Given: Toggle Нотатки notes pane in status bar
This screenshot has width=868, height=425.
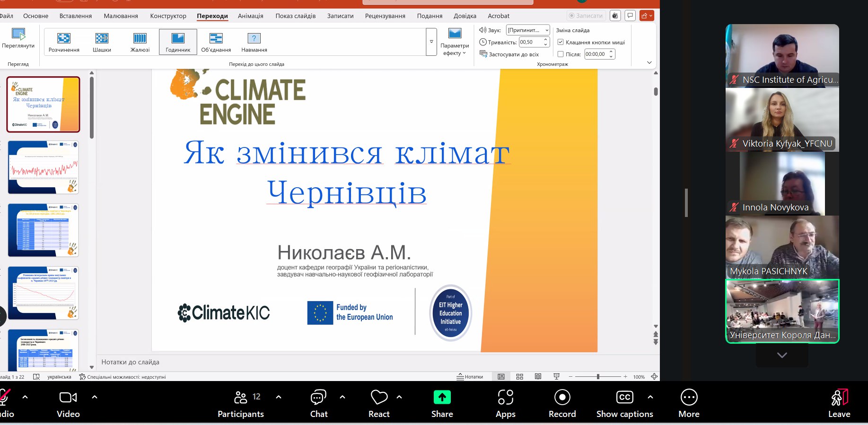Looking at the screenshot, I should [470, 377].
